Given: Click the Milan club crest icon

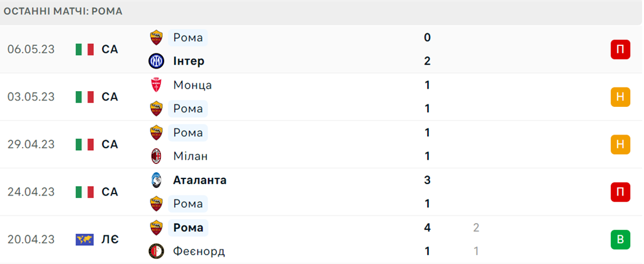Looking at the screenshot, I should (156, 156).
